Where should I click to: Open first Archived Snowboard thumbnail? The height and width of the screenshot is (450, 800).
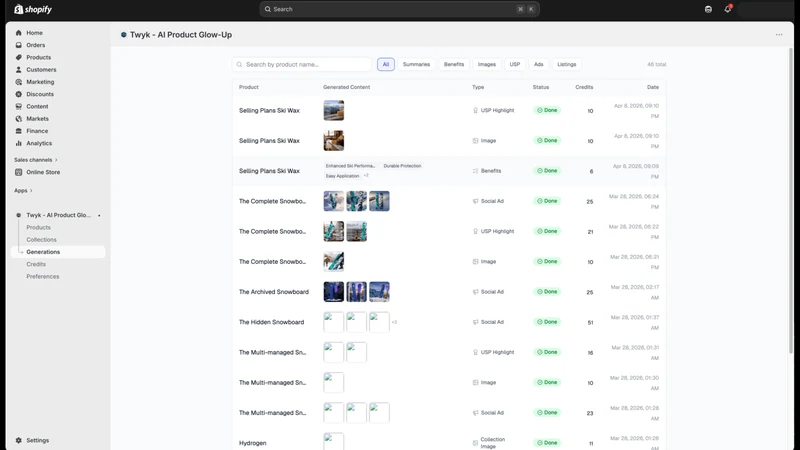[x=334, y=292]
